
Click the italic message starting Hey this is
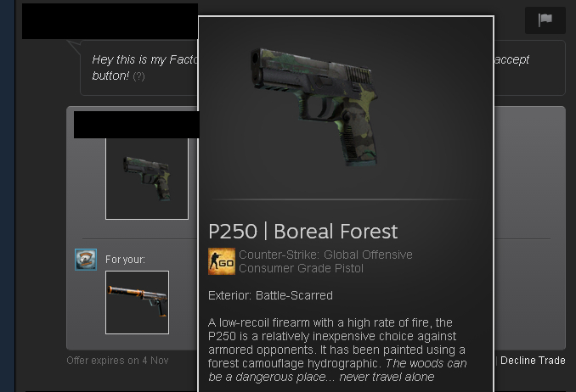[x=145, y=68]
